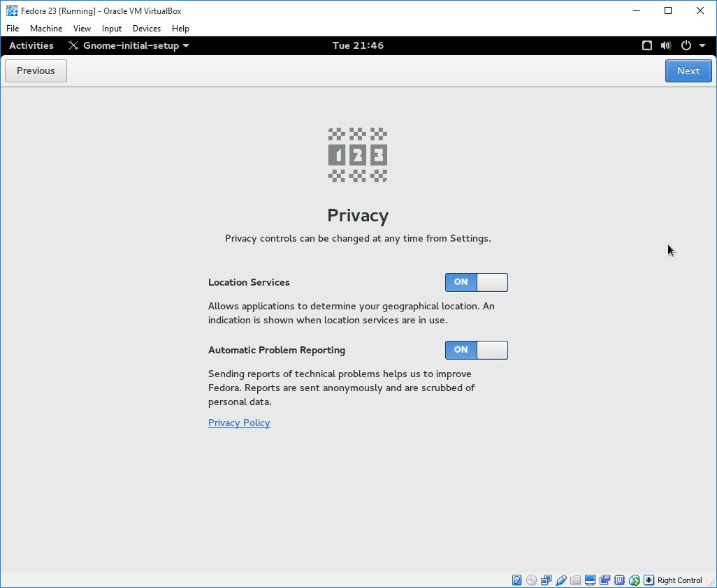Minimize the VirtualBox window

pos(637,10)
